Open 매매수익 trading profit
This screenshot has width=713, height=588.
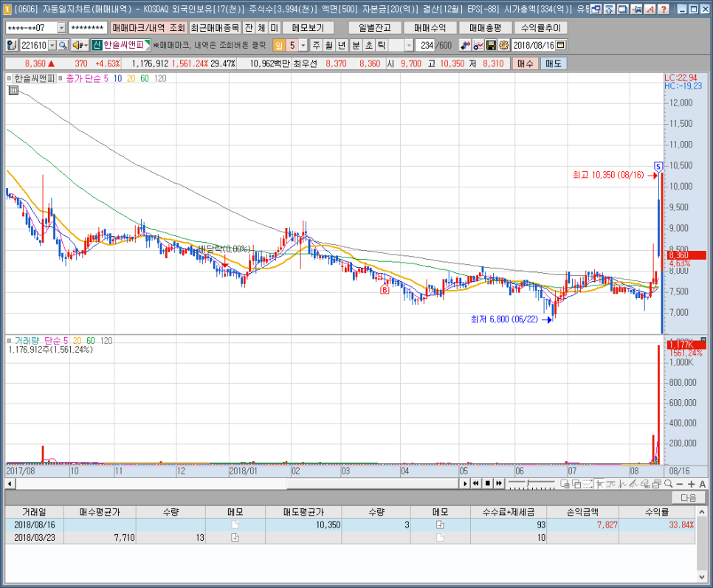430,28
